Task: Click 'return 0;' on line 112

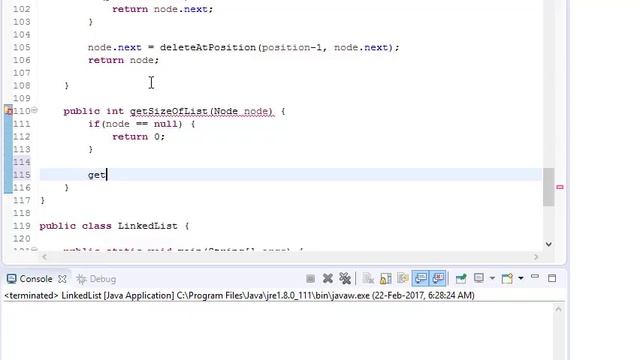Action: (138, 137)
